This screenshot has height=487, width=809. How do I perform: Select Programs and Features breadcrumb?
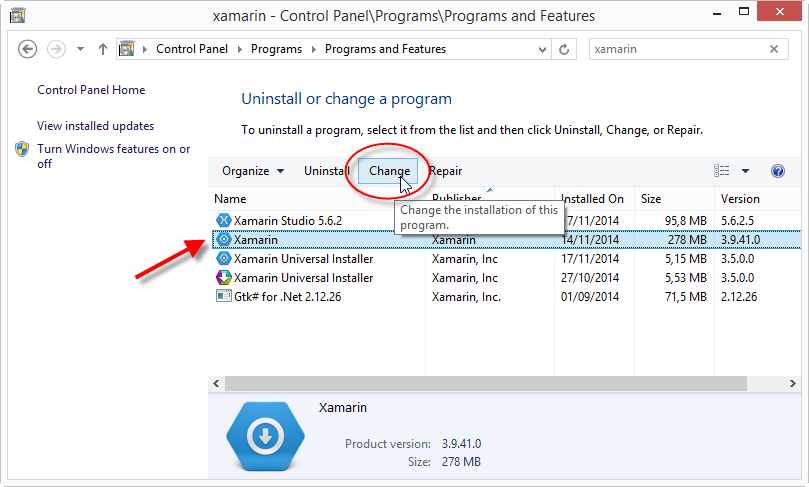click(385, 49)
